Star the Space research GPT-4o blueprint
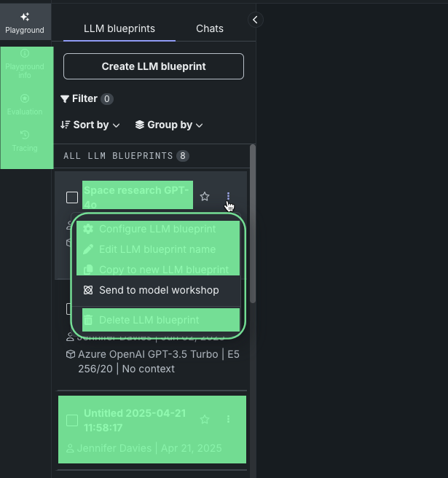Viewport: 448px width, 478px height. pos(205,197)
